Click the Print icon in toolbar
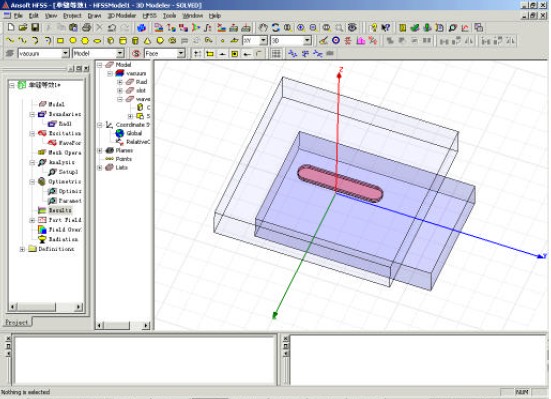The image size is (551, 399). coord(86,28)
